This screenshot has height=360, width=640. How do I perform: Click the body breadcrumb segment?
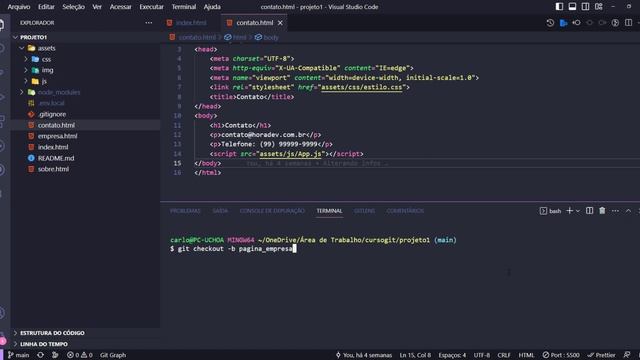[x=271, y=37]
